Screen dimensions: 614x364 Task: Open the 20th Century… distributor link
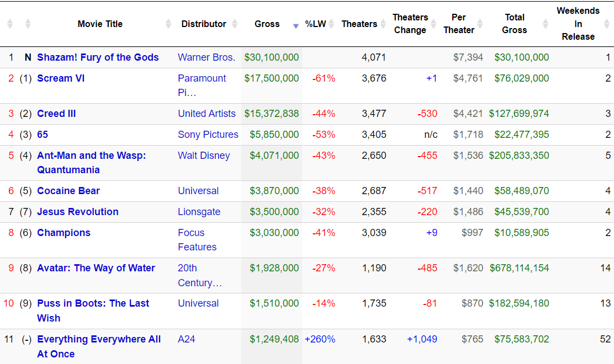point(200,276)
